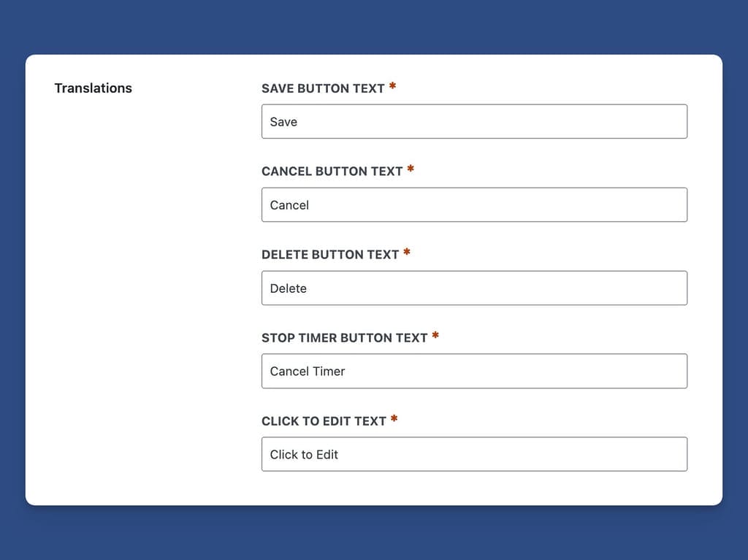This screenshot has width=748, height=560.
Task: Click the CANCEL BUTTON TEXT label
Action: [330, 171]
